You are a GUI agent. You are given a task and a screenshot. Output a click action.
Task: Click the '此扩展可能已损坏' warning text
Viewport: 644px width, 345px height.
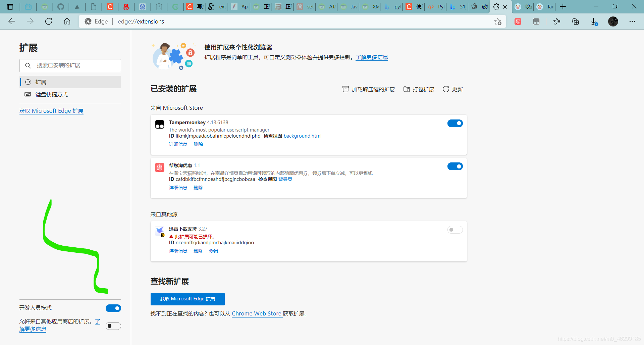pos(195,237)
